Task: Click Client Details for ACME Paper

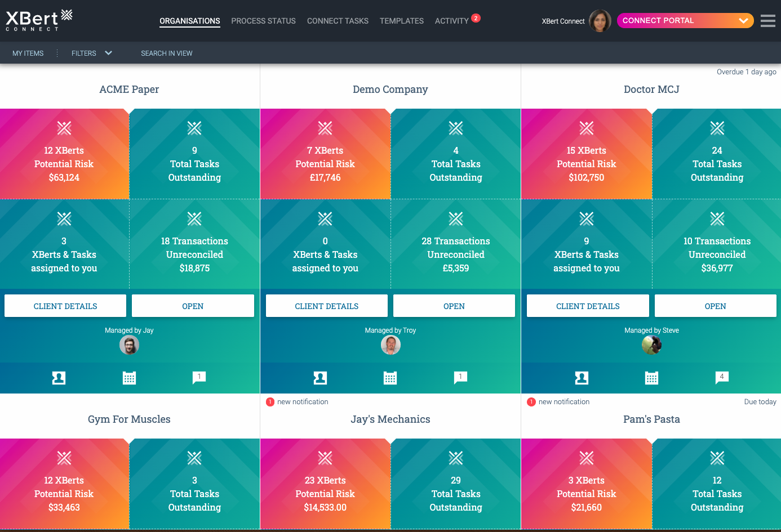Action: point(65,306)
